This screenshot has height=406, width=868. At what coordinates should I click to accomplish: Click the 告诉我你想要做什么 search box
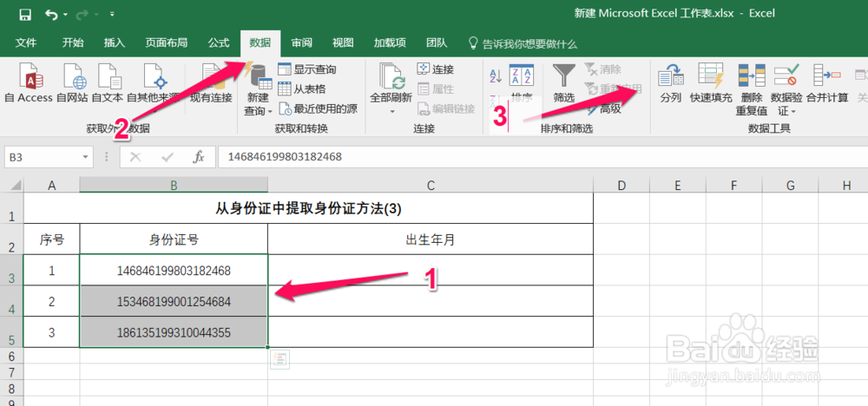tap(523, 43)
